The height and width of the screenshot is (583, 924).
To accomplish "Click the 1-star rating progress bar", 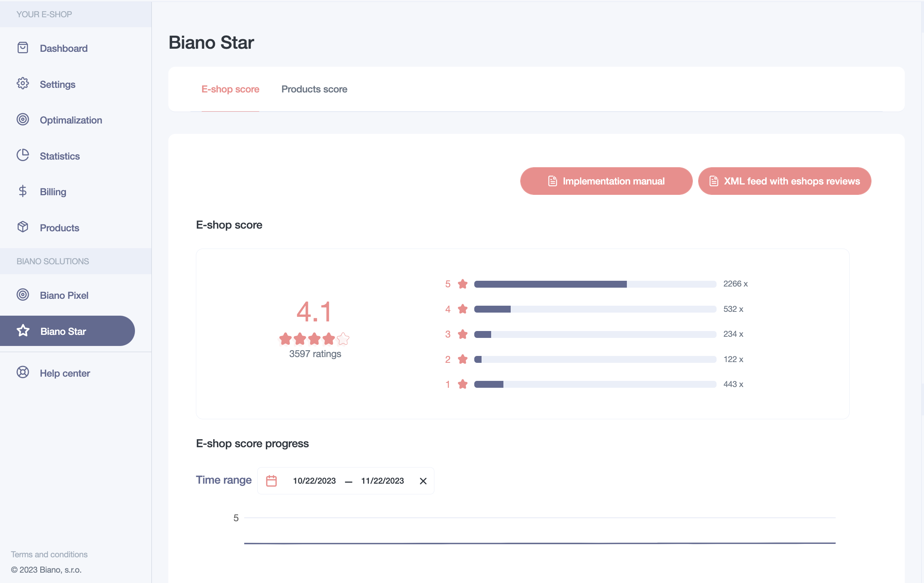I will point(595,384).
